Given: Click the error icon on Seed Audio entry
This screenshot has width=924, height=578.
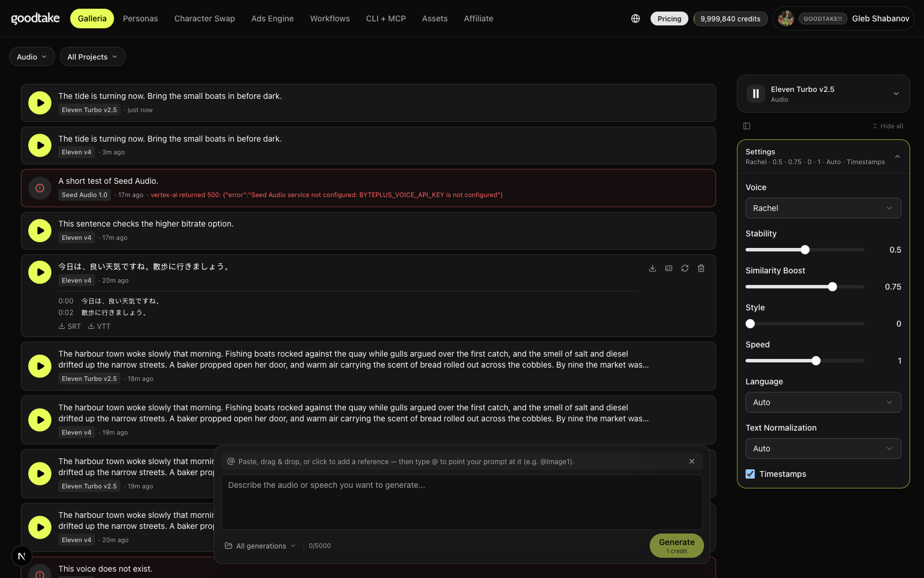Looking at the screenshot, I should (x=40, y=188).
